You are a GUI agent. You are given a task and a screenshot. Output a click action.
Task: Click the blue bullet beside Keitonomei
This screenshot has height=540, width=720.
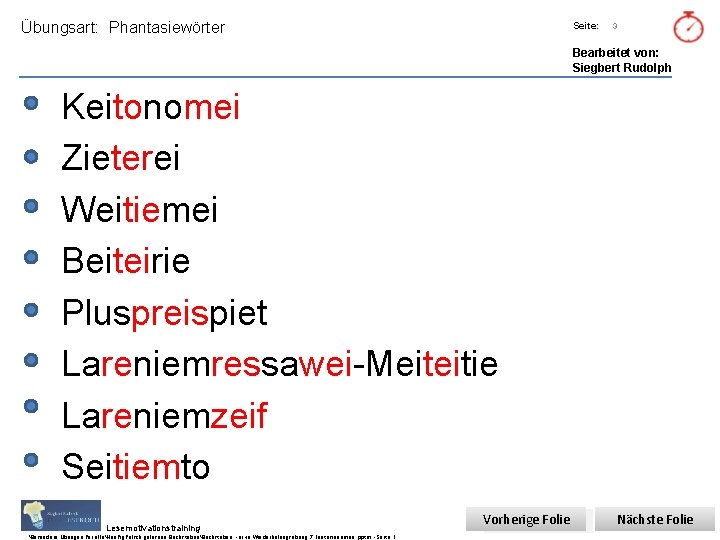coord(32,104)
